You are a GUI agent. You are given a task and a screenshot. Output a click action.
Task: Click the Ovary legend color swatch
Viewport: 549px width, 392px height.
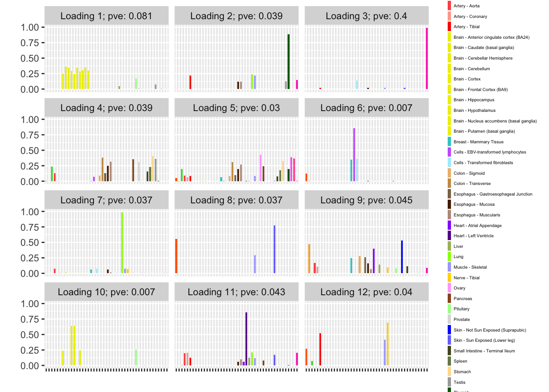click(449, 288)
